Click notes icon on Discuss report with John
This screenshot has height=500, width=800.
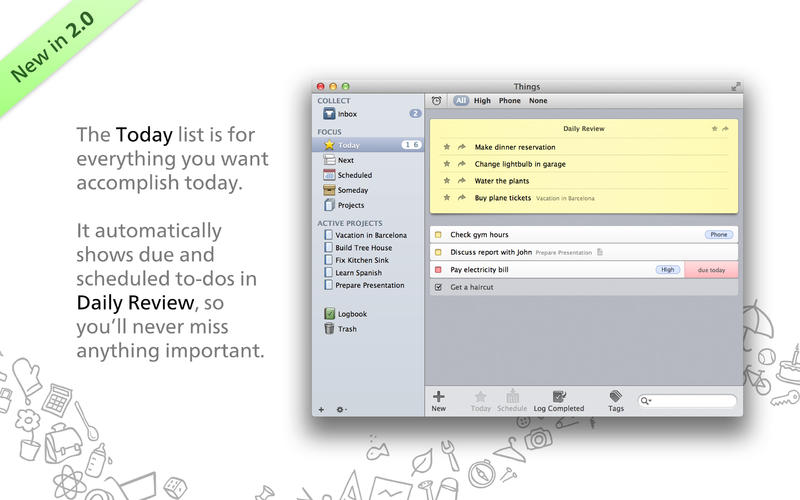[x=600, y=252]
